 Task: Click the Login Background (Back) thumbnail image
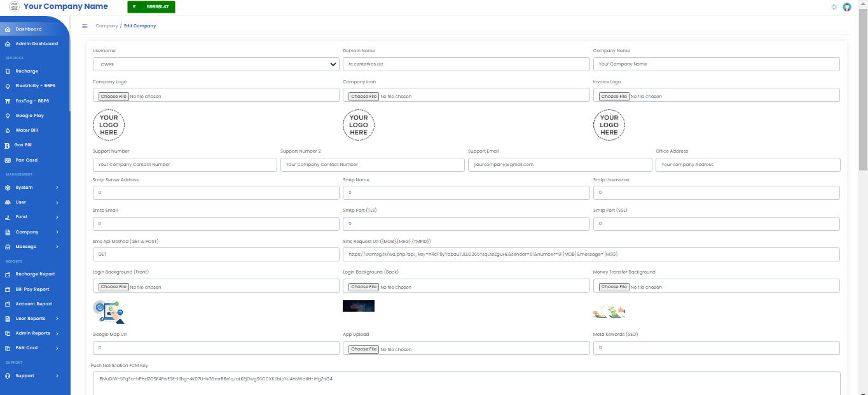click(x=359, y=306)
